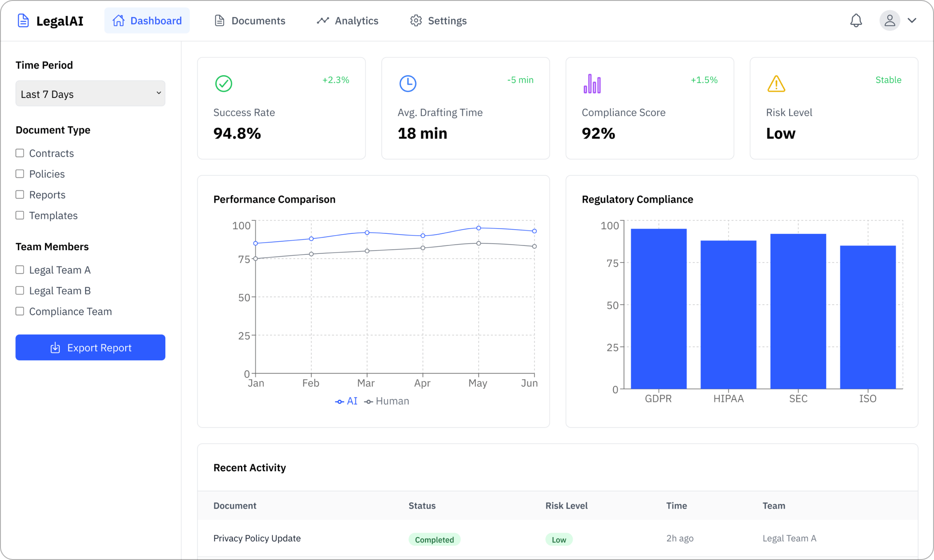Switch to the Analytics tab
This screenshot has height=560, width=934.
(347, 21)
